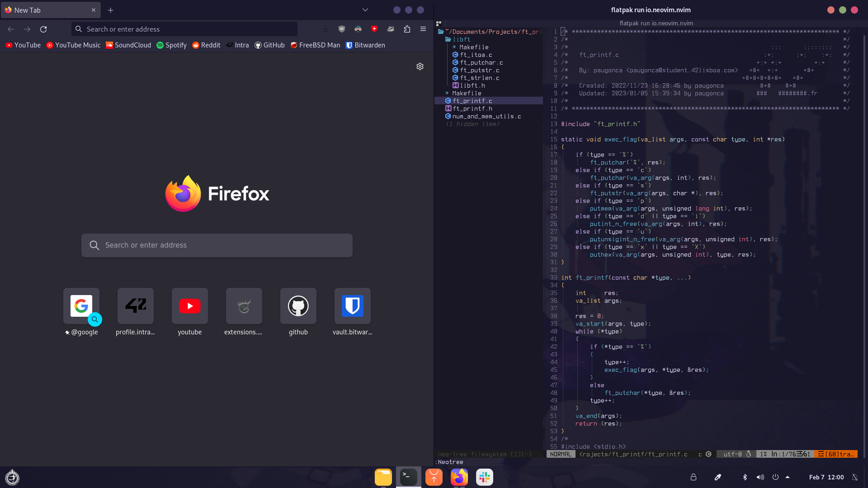
Task: Open the GitHub bookmark
Action: click(269, 45)
